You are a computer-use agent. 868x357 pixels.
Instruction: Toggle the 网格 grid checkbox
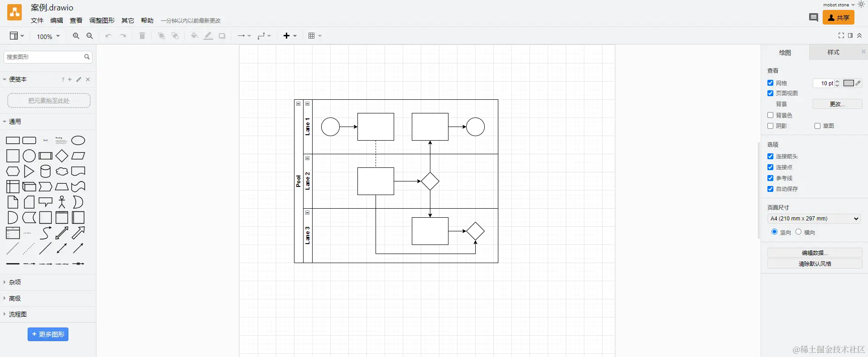[x=770, y=83]
